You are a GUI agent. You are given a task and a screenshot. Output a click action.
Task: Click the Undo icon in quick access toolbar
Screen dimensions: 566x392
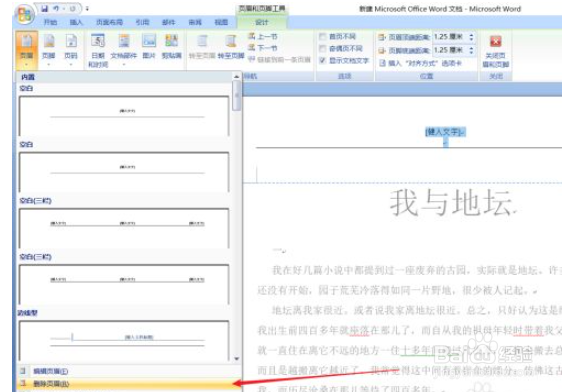pos(56,8)
